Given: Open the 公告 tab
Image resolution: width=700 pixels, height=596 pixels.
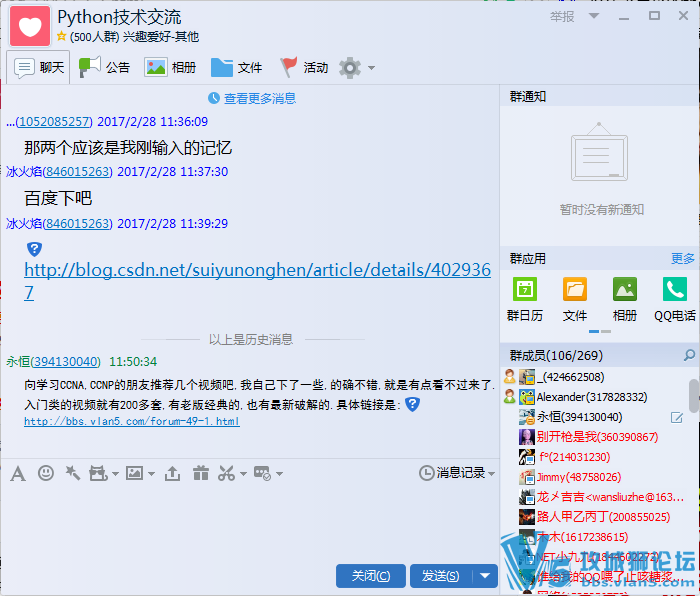Looking at the screenshot, I should coord(104,67).
